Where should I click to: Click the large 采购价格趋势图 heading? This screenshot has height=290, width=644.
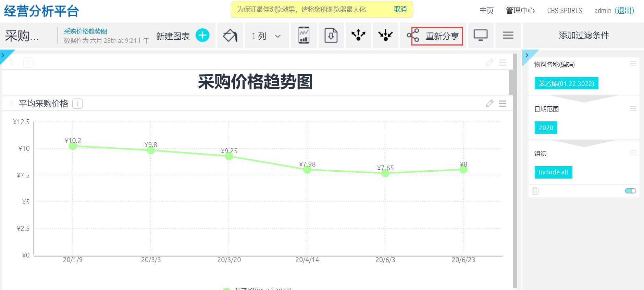pos(255,82)
